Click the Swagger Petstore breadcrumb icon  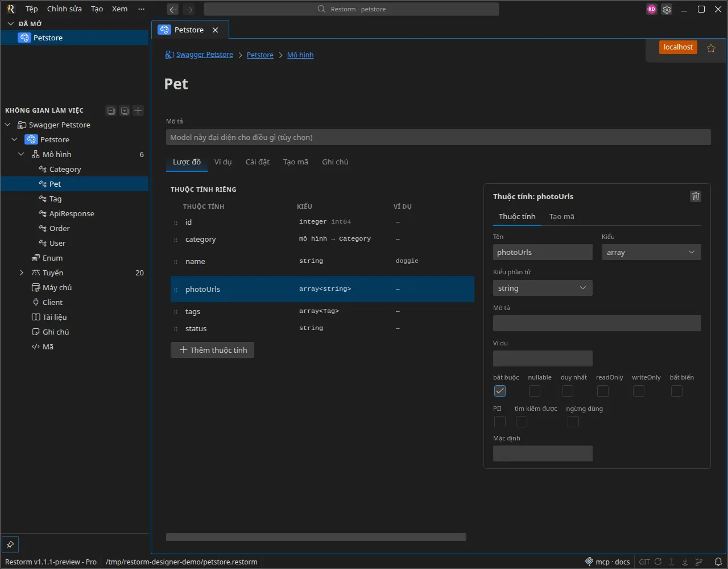(x=169, y=55)
